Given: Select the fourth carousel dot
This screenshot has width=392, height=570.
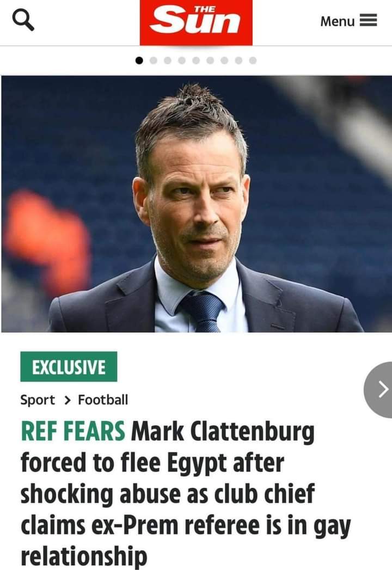Looking at the screenshot, I should (182, 60).
